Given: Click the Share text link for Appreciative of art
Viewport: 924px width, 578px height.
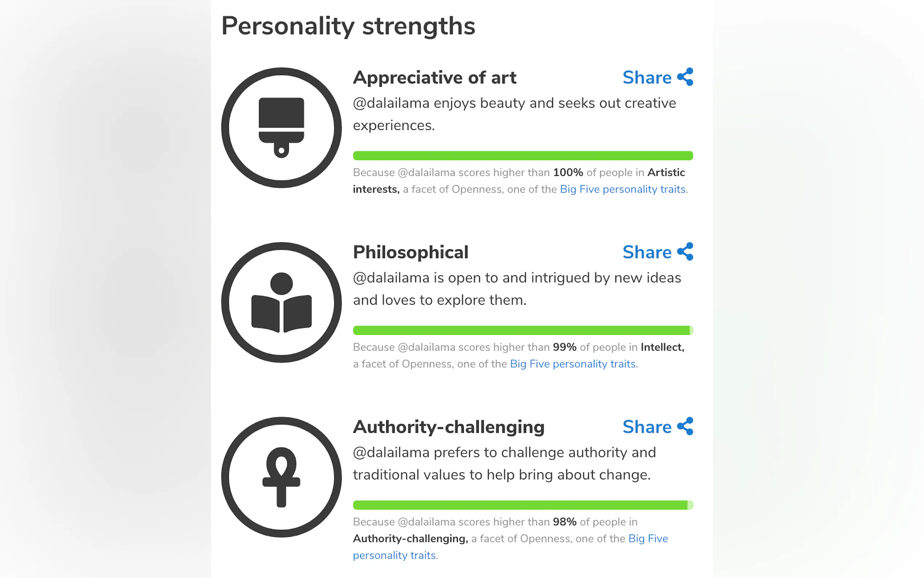Looking at the screenshot, I should click(x=647, y=78).
